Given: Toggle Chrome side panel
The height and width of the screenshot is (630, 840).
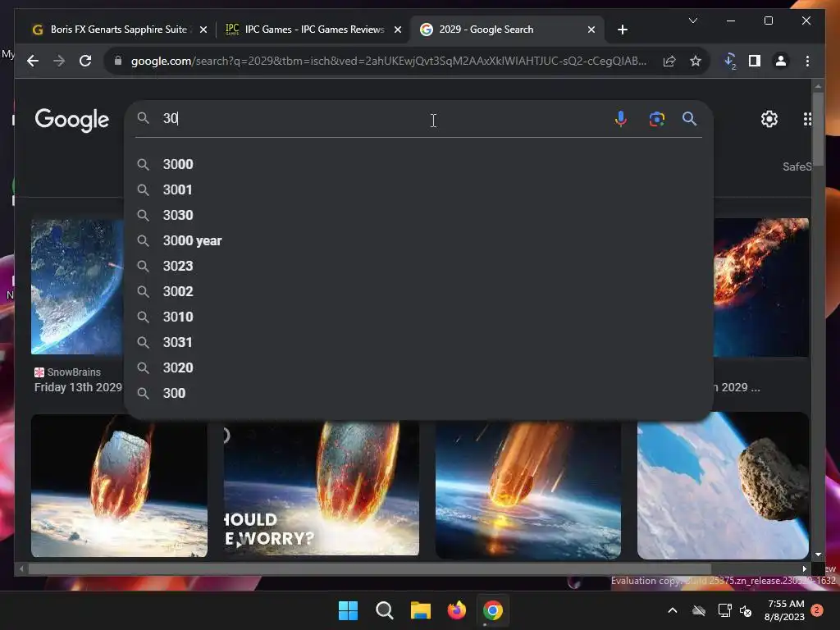Looking at the screenshot, I should coord(755,61).
